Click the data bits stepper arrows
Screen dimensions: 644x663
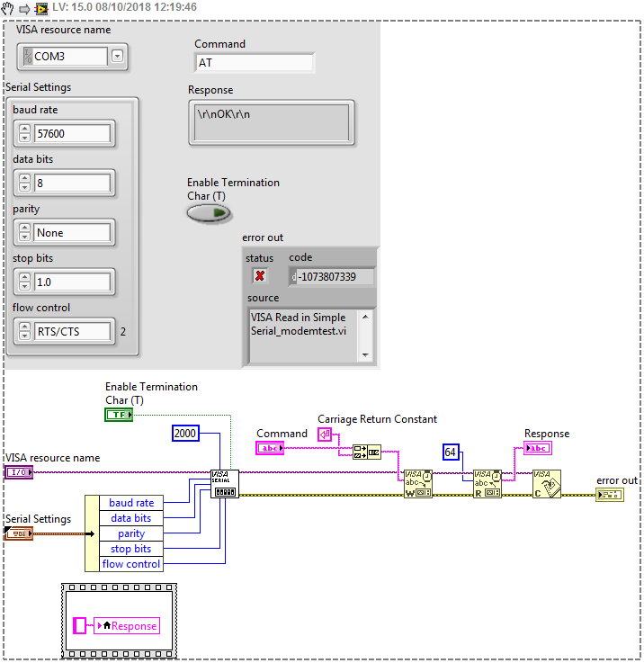[x=25, y=184]
